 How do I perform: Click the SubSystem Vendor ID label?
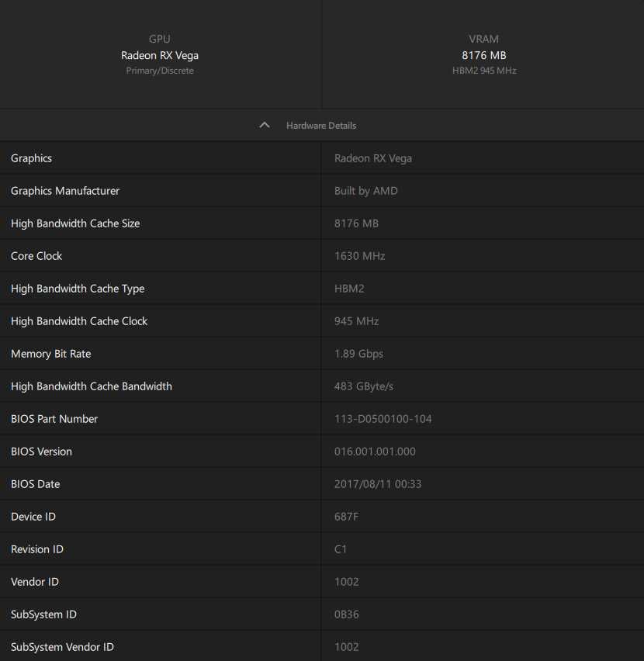(62, 647)
